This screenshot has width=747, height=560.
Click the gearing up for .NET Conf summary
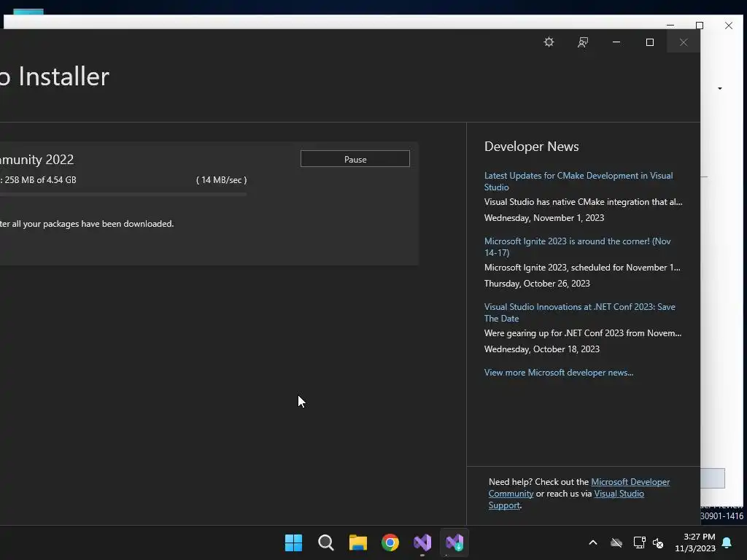coord(583,332)
